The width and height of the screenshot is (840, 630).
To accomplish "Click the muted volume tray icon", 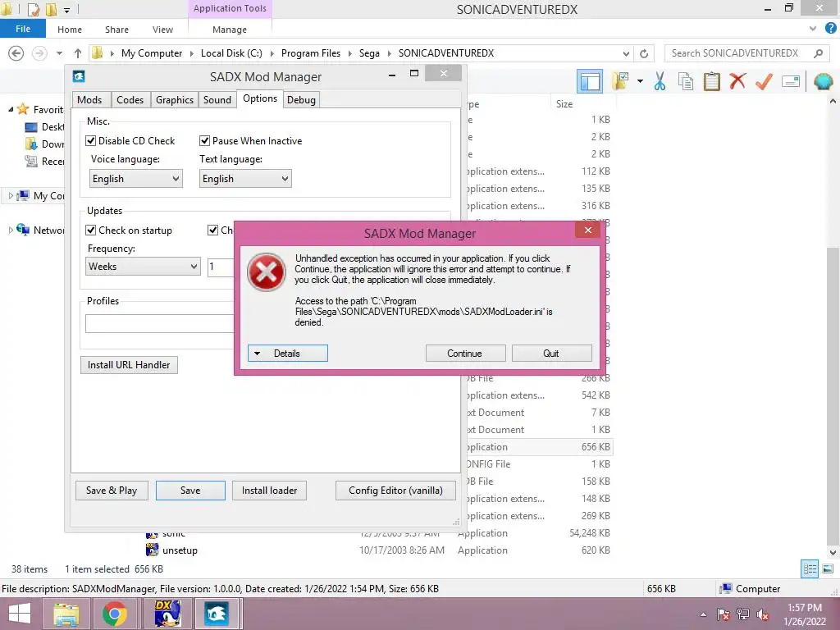I will (763, 615).
